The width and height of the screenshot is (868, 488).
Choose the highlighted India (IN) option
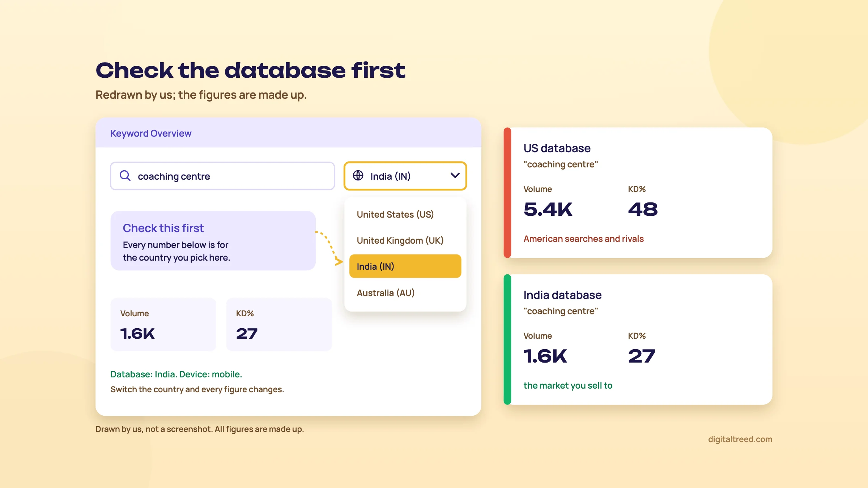pyautogui.click(x=405, y=266)
